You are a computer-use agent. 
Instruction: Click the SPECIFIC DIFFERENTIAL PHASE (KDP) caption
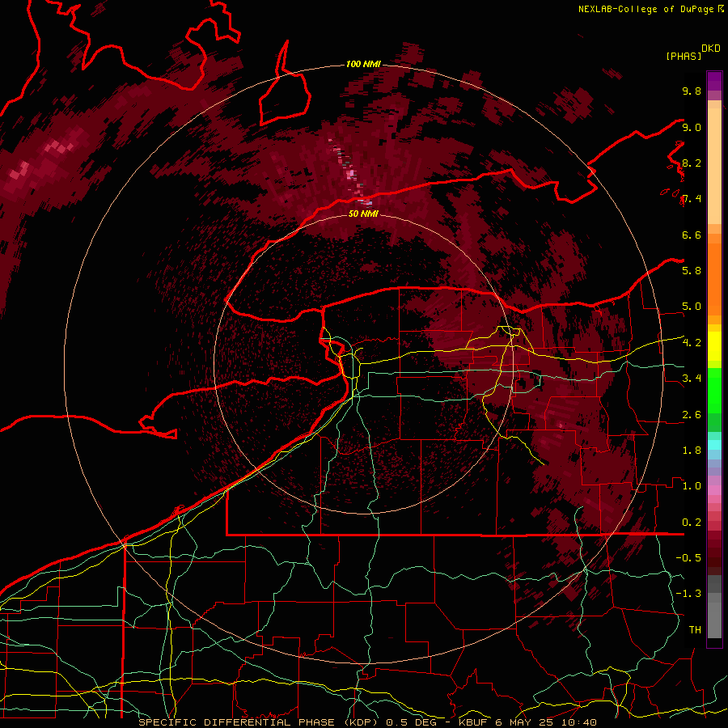259,722
